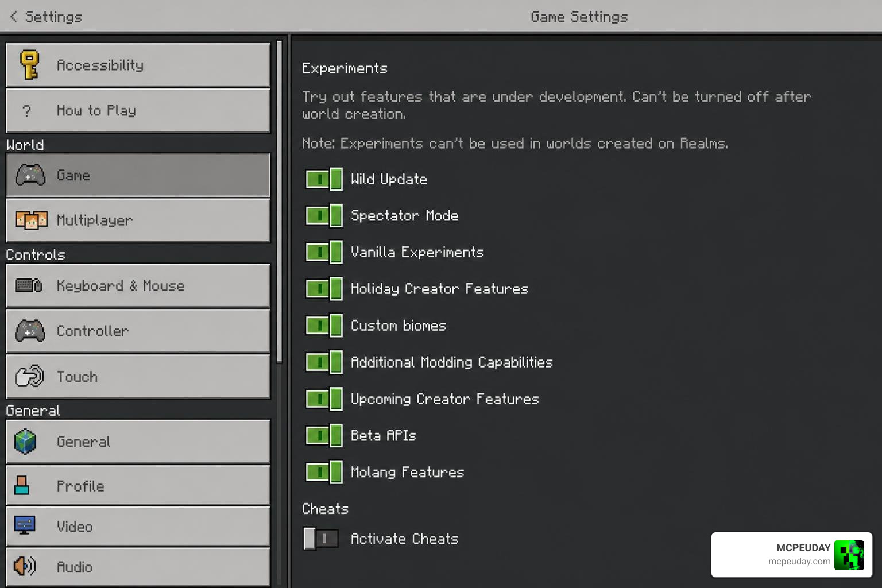Open the How to Play tab
This screenshot has height=588, width=882.
click(x=138, y=111)
